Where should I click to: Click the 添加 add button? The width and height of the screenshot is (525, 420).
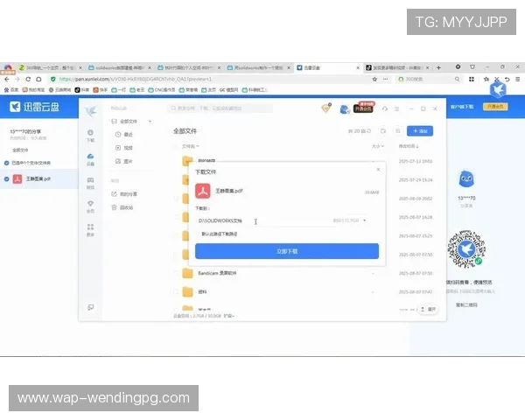[x=421, y=130]
